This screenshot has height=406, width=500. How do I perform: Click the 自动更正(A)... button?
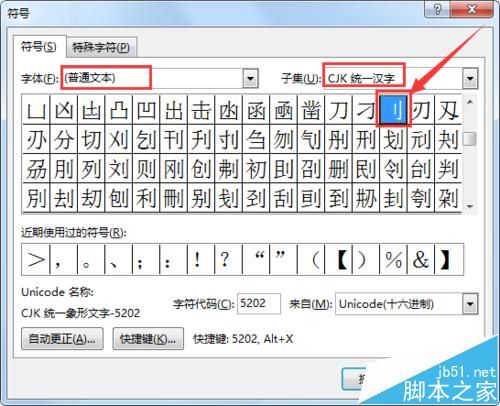[x=62, y=339]
